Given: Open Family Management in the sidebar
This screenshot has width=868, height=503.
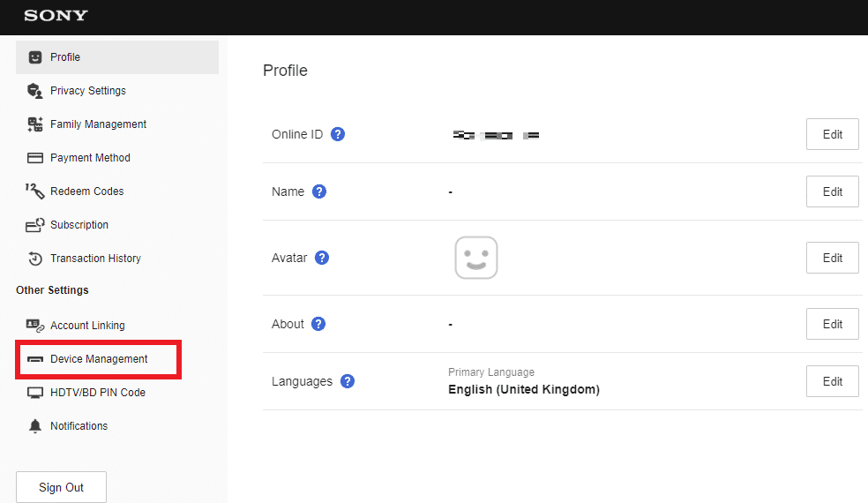Looking at the screenshot, I should 98,124.
